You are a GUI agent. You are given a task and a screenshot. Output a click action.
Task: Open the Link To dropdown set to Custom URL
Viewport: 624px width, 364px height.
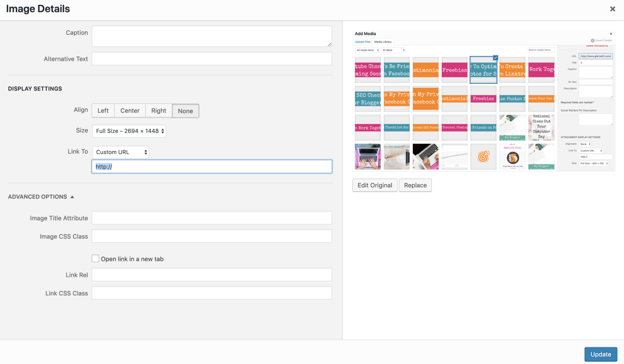pyautogui.click(x=120, y=152)
